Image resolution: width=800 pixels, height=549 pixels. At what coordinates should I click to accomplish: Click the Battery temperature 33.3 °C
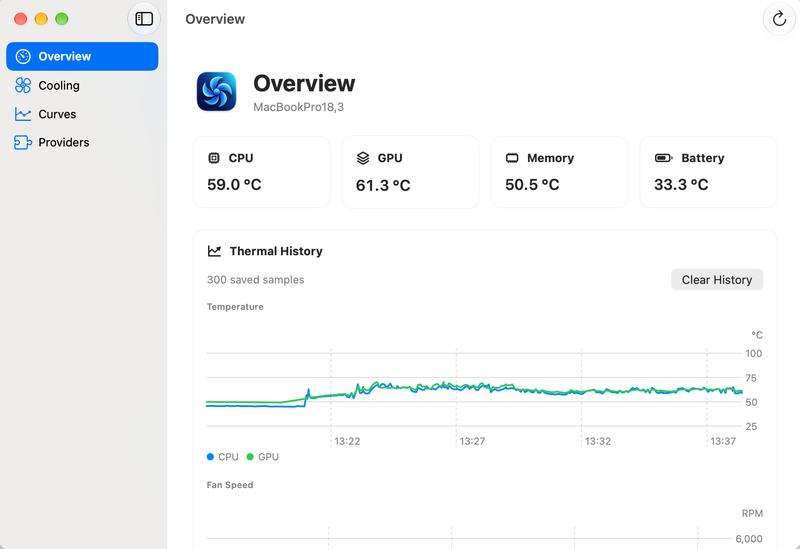click(x=681, y=184)
